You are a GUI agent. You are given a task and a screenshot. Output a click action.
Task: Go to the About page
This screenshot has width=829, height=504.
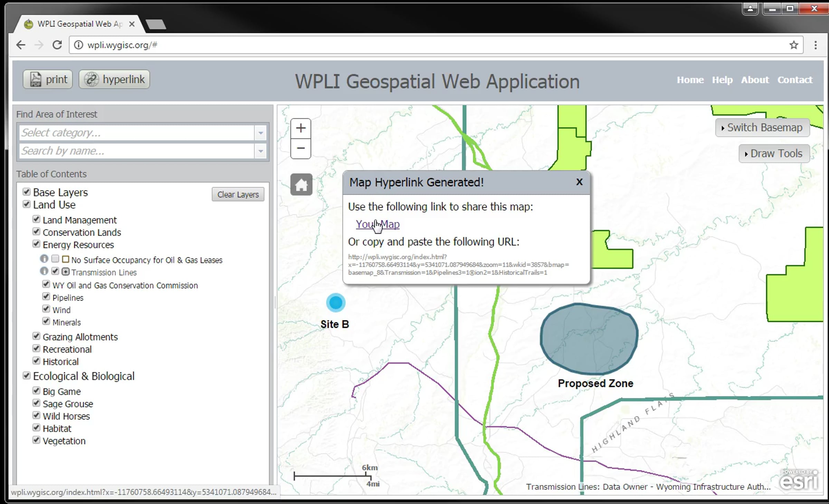pos(755,80)
